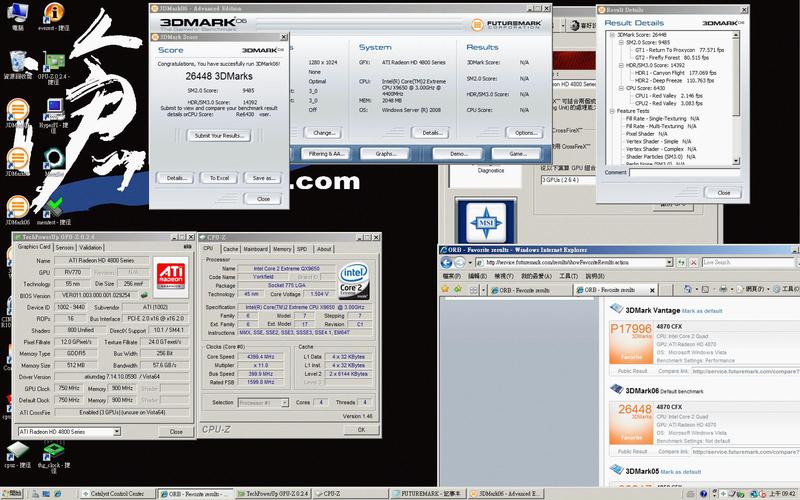Open the Recycle Bin desktop icon

pos(17,61)
